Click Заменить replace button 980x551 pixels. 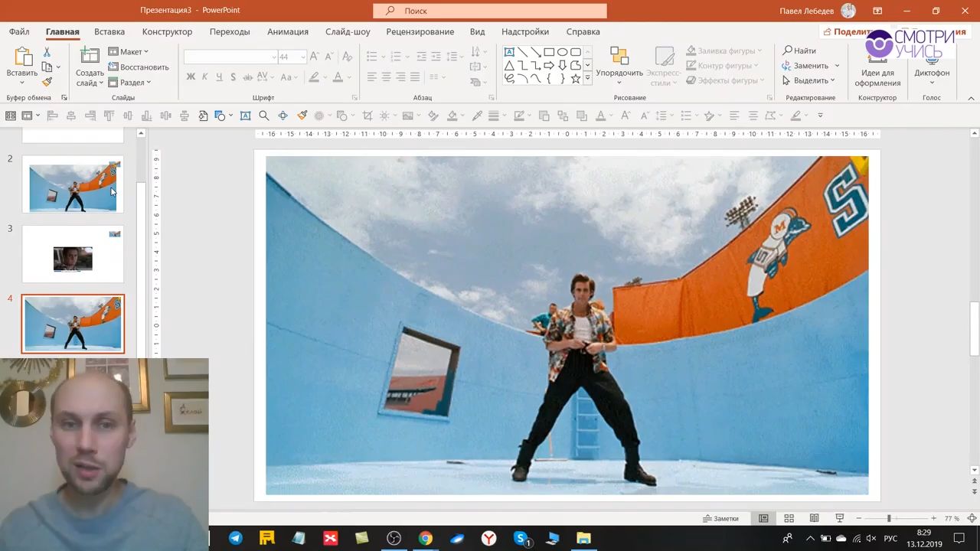(x=805, y=66)
